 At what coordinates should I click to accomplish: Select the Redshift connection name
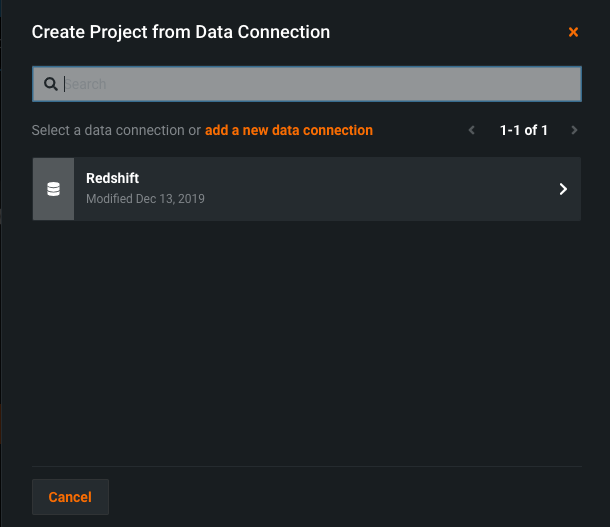point(112,179)
